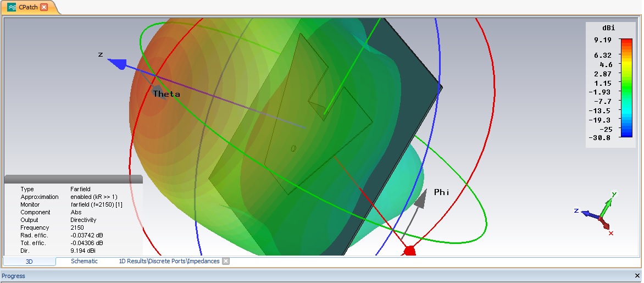
Task: Click the Directivity output value
Action: click(84, 220)
